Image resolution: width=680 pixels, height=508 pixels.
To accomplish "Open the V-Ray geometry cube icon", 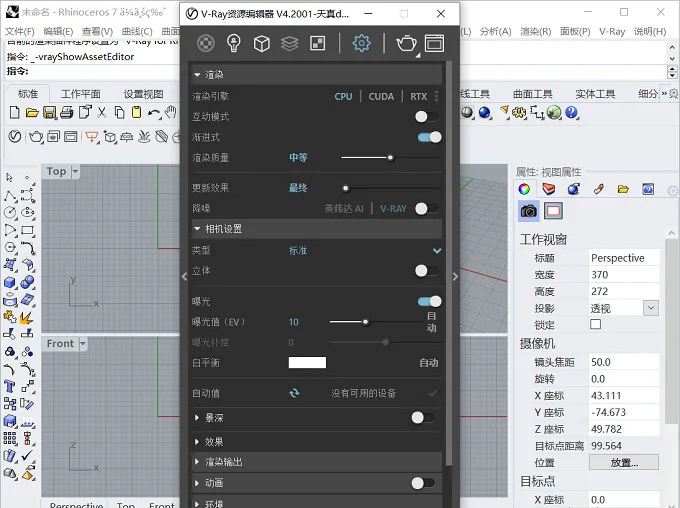I will [262, 43].
